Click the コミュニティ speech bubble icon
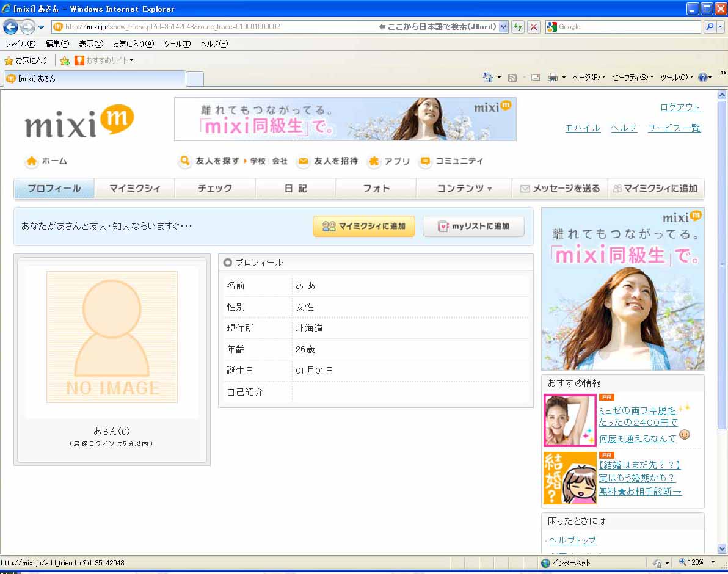 pos(425,161)
